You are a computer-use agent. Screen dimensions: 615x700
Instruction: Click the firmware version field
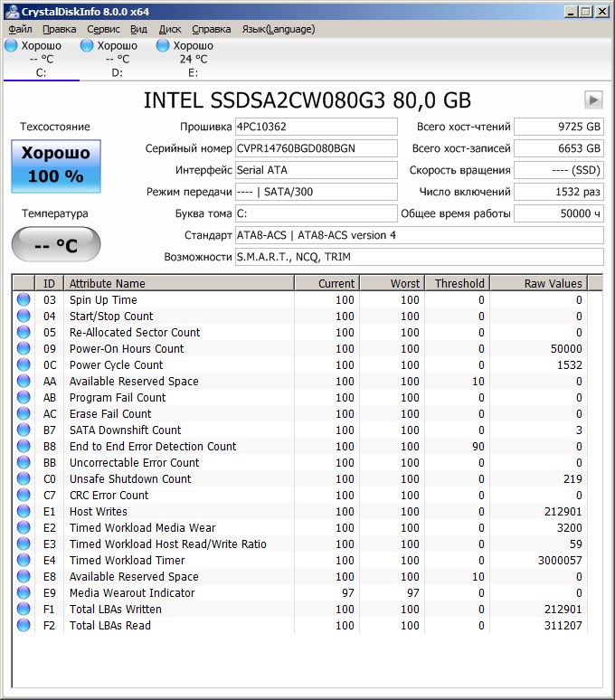pyautogui.click(x=316, y=127)
